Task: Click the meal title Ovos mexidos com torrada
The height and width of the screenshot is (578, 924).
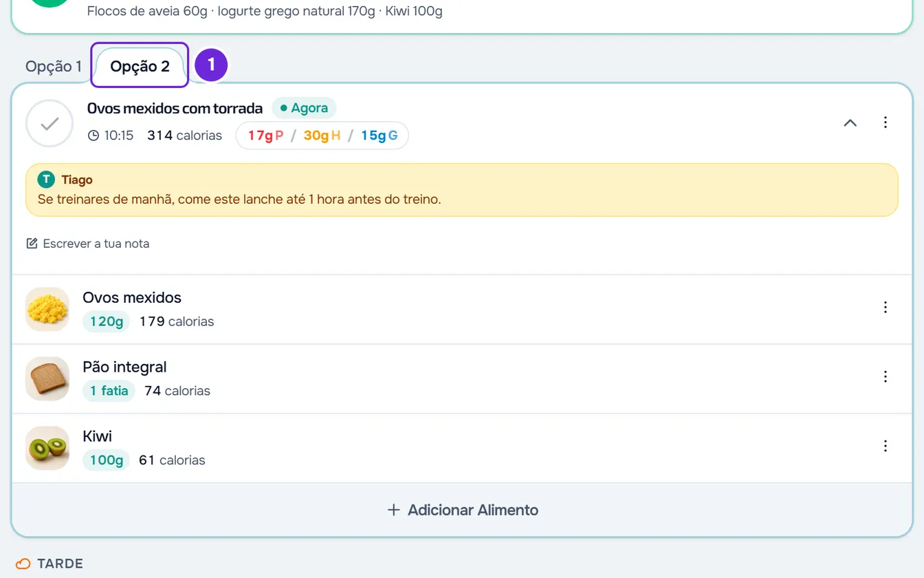Action: [175, 108]
